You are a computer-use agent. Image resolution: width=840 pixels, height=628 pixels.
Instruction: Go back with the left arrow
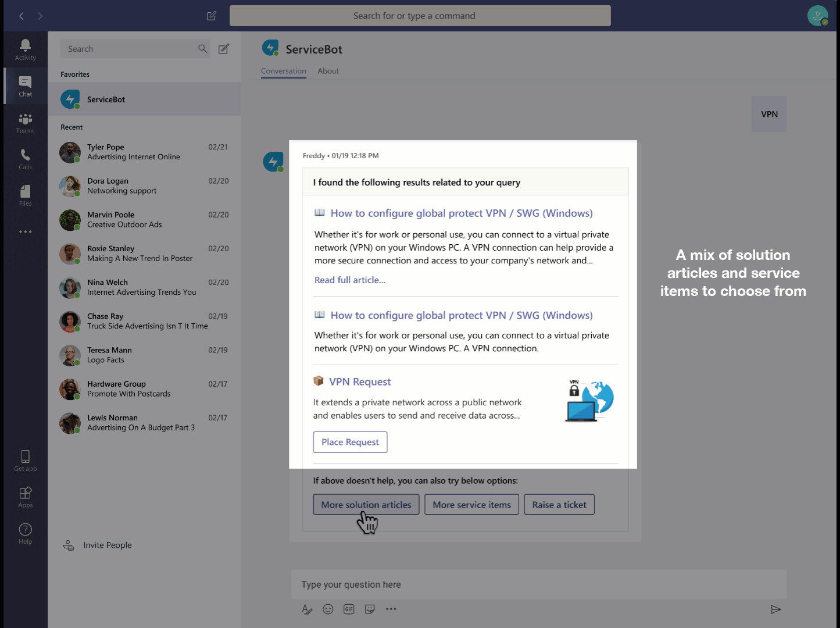[x=21, y=16]
